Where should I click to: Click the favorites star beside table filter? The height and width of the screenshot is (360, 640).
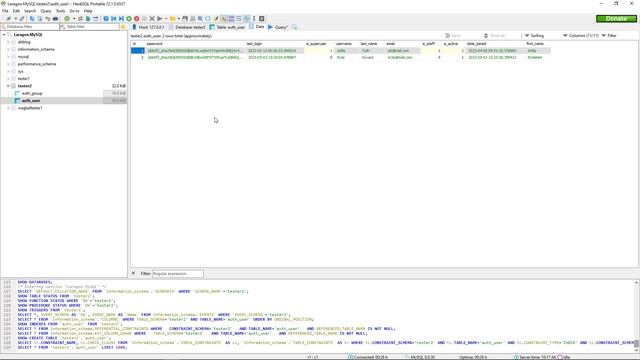[123, 27]
